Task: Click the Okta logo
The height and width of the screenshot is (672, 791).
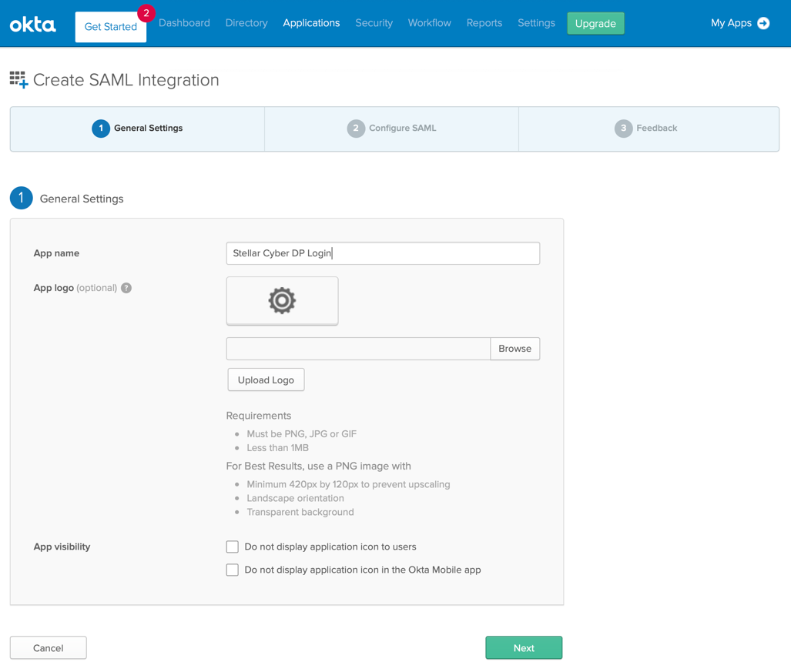Action: click(32, 25)
